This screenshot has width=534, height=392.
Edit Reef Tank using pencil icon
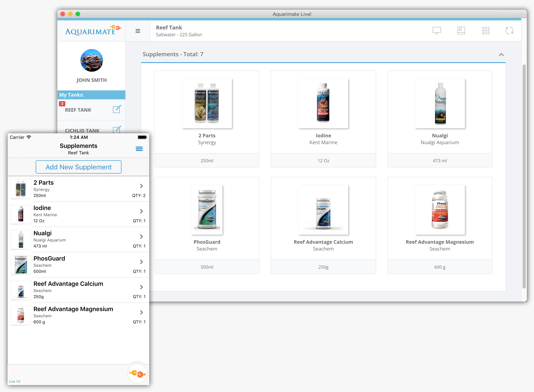(117, 109)
